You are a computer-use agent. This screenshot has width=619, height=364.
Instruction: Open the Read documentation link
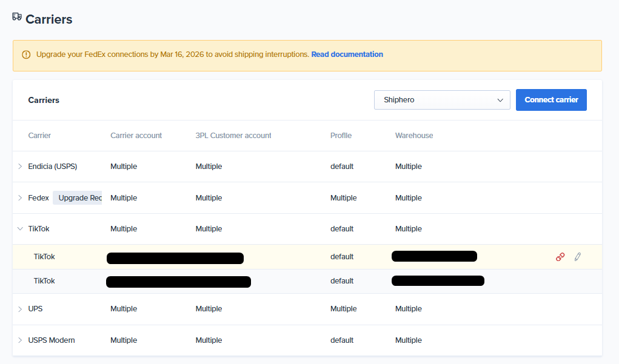[347, 55]
